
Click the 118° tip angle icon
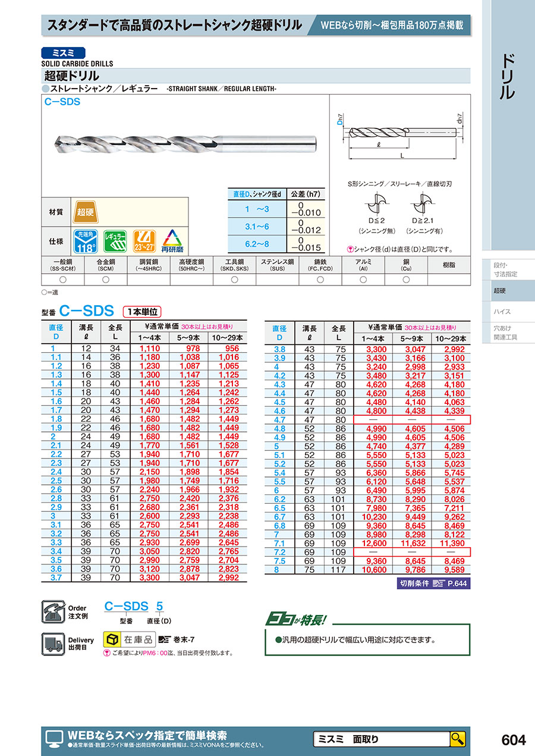point(86,241)
